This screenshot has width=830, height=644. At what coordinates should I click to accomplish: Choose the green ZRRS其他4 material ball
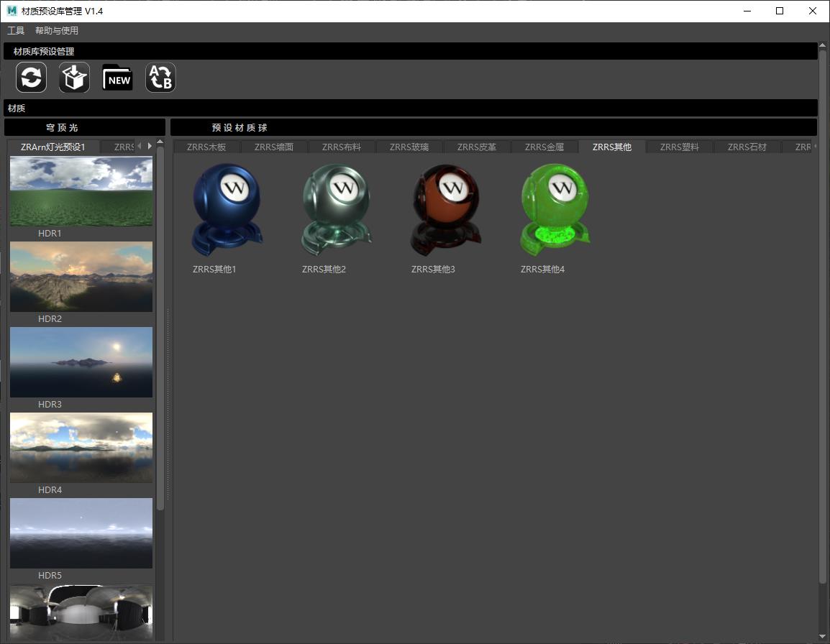point(555,210)
